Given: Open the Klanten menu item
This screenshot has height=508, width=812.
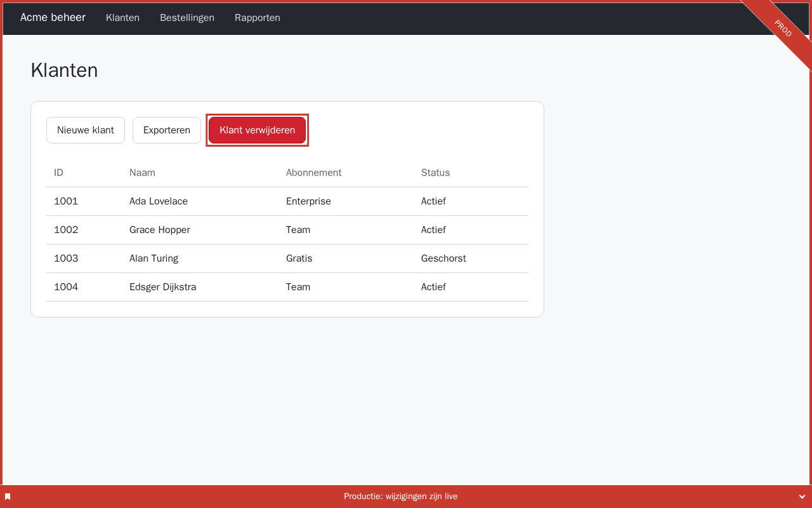Looking at the screenshot, I should 122,18.
